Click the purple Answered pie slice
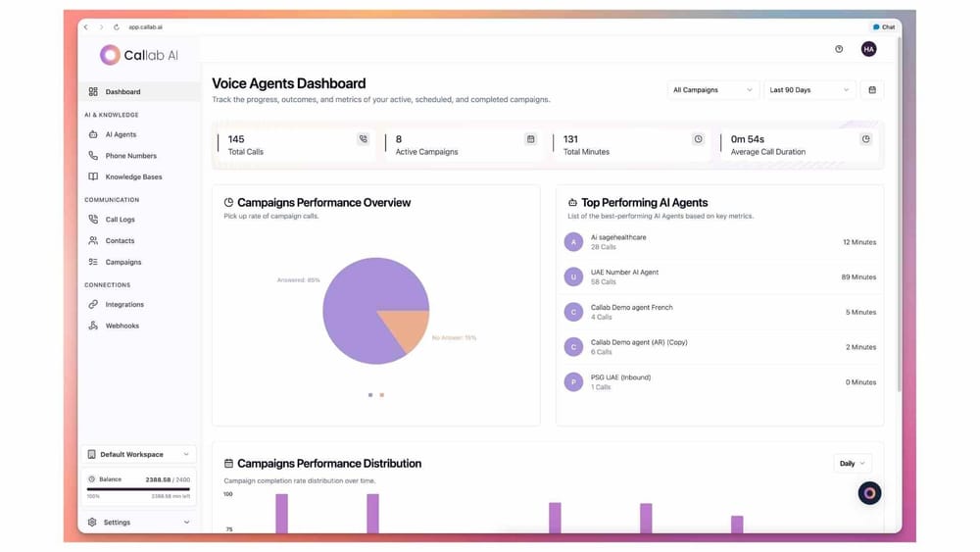Screen dimensions: 980x552 (358, 304)
